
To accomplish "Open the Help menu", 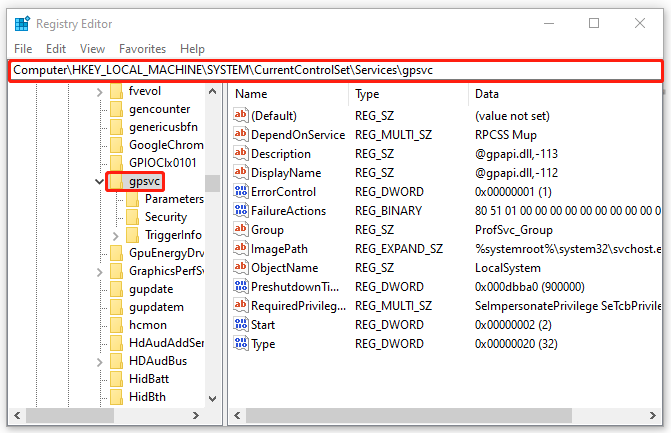I will coord(192,49).
